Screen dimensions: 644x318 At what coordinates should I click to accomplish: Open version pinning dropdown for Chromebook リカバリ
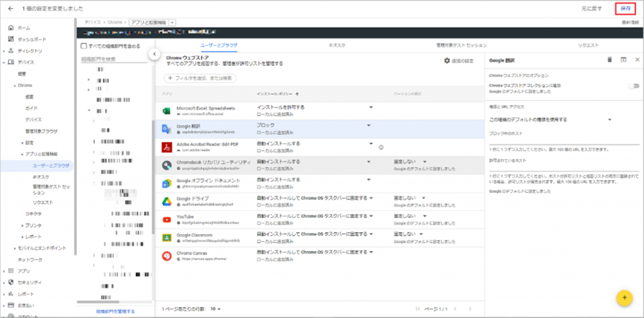click(425, 162)
